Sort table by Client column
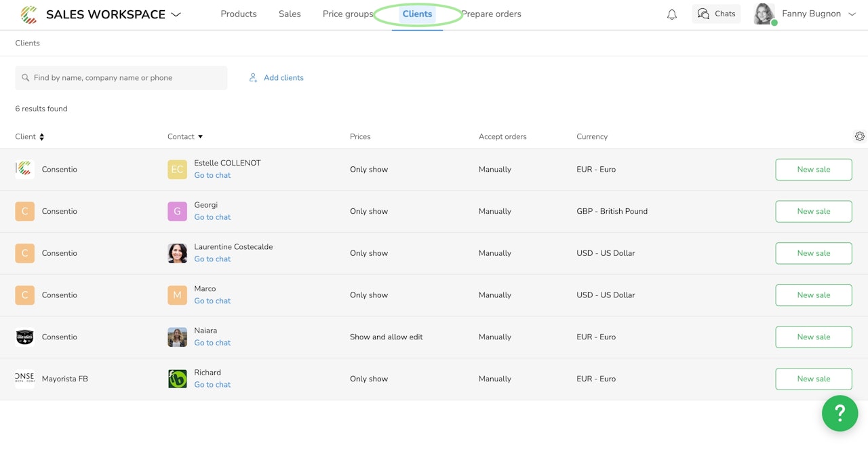Viewport: 868px width, 471px height. [29, 136]
